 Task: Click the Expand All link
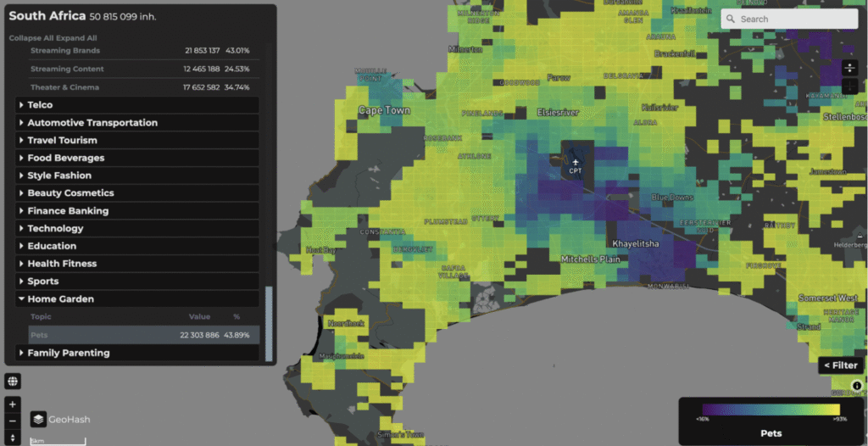click(77, 38)
